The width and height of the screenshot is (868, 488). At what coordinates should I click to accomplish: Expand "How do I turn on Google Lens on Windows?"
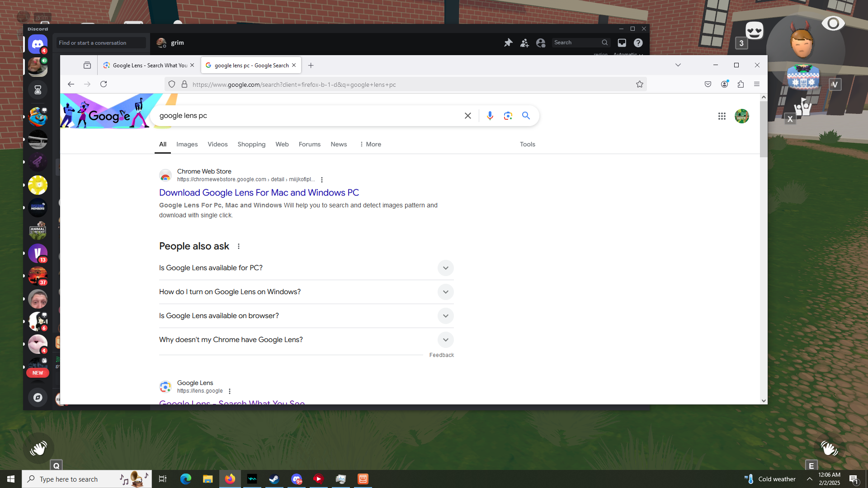coord(445,292)
